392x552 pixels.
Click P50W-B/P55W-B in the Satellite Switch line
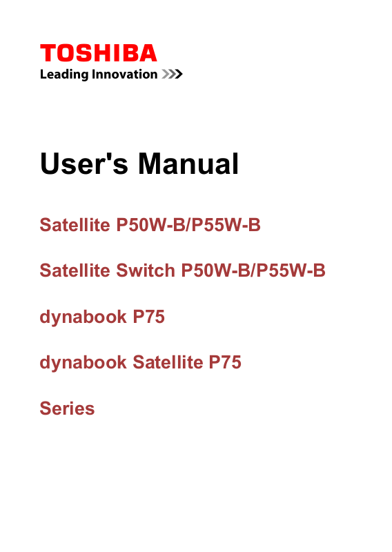tap(253, 270)
